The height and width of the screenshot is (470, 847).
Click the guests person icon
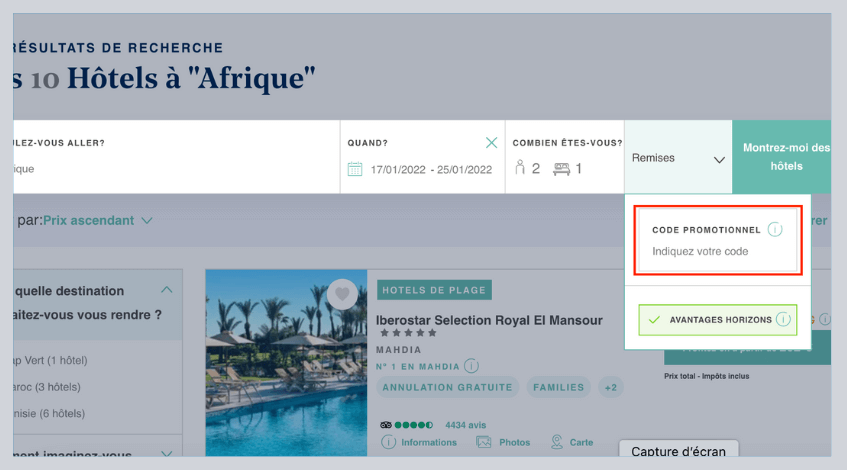[520, 168]
